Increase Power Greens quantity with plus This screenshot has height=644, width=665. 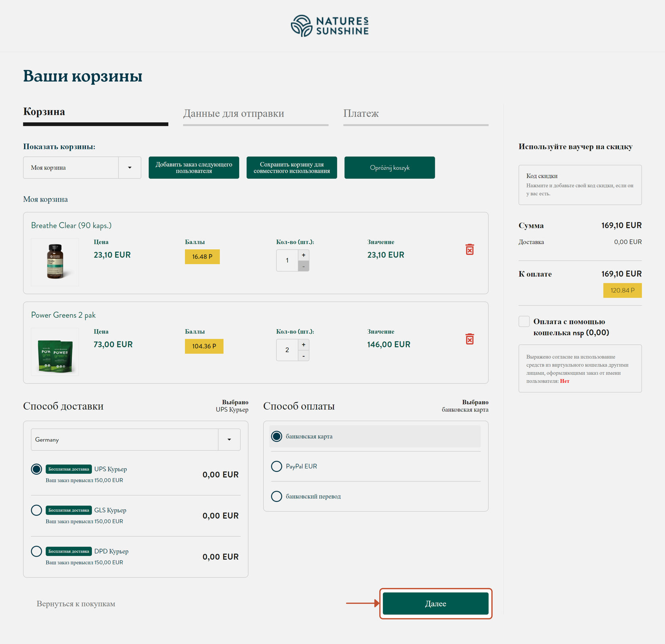pyautogui.click(x=304, y=344)
